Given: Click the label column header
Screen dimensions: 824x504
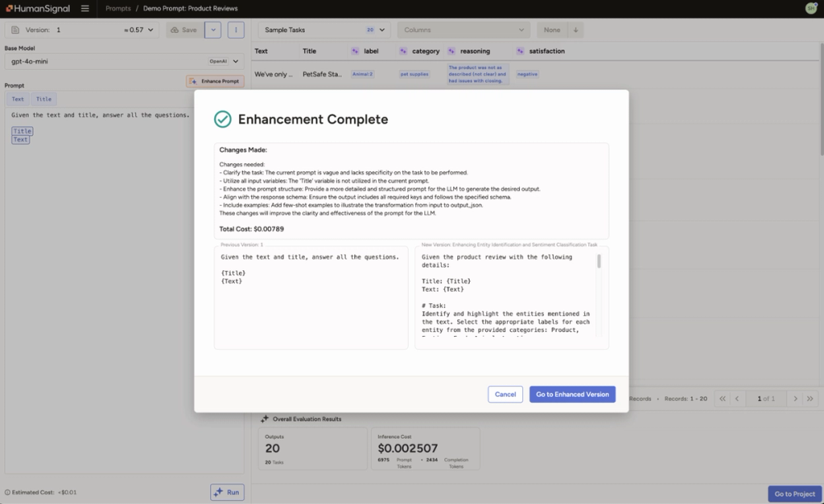Looking at the screenshot, I should click(371, 51).
